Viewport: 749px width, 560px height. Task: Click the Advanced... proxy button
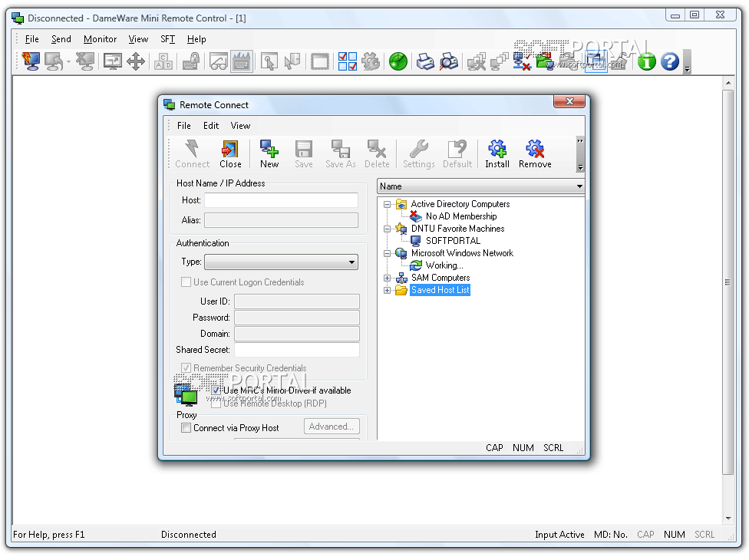point(332,427)
